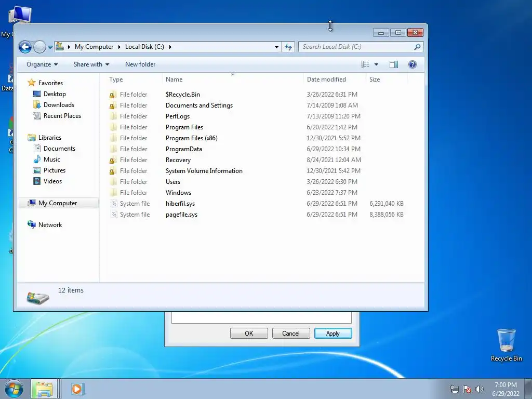This screenshot has height=399, width=532.
Task: Create a New folder
Action: (x=140, y=64)
